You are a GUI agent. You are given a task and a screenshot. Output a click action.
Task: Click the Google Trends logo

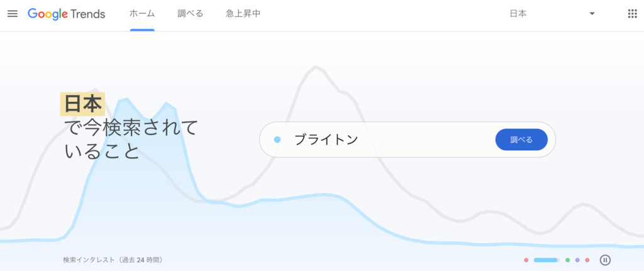66,14
